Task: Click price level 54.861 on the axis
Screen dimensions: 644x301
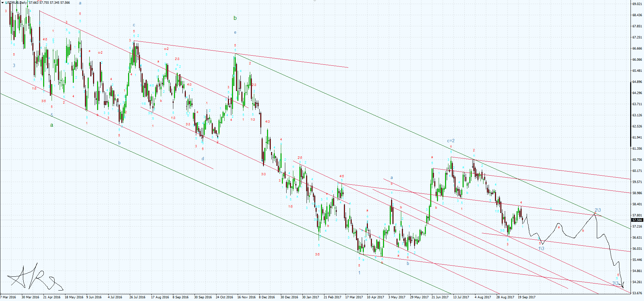Action: point(637,271)
